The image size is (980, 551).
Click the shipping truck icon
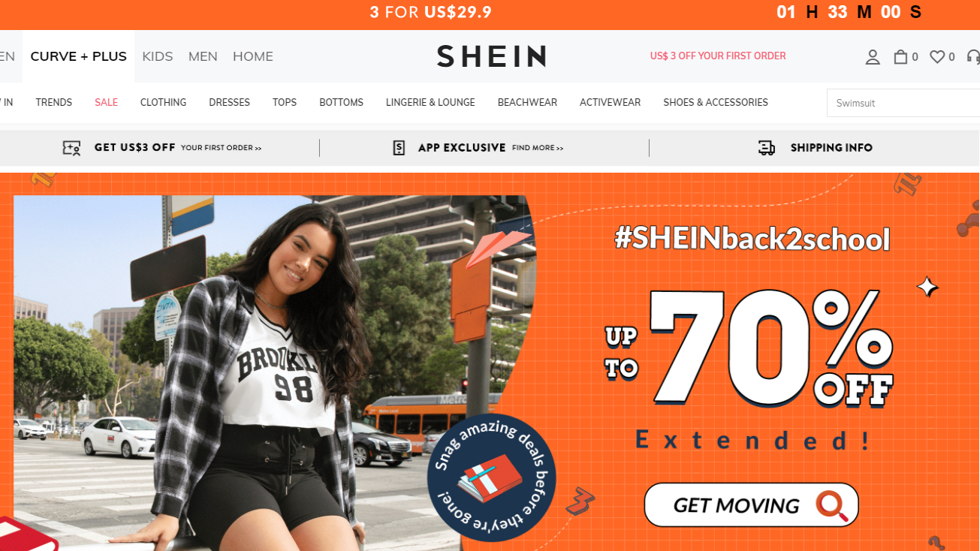tap(767, 148)
